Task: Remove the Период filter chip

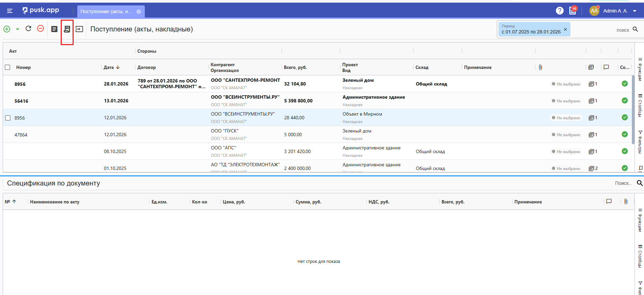Action: [x=565, y=29]
